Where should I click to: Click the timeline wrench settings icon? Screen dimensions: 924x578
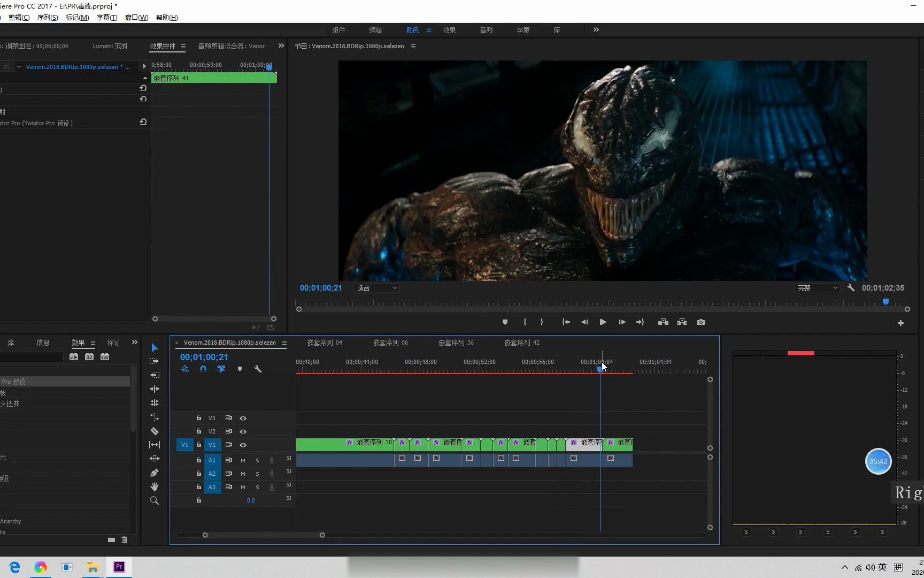(258, 369)
